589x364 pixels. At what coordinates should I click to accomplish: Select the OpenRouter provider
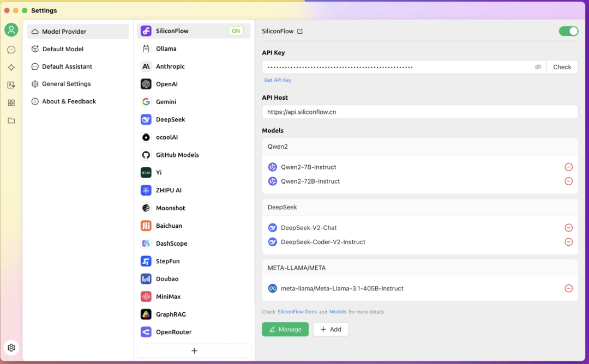click(x=194, y=332)
